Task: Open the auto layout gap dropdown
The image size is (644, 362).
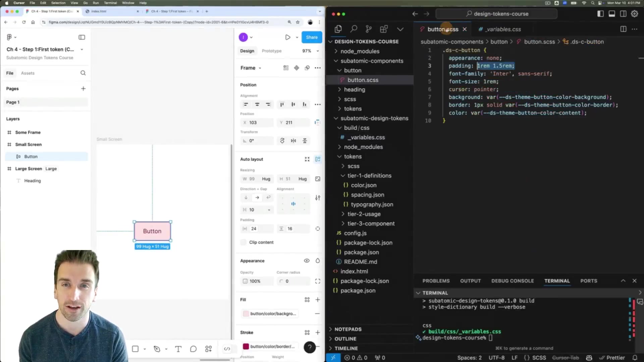Action: click(x=269, y=210)
